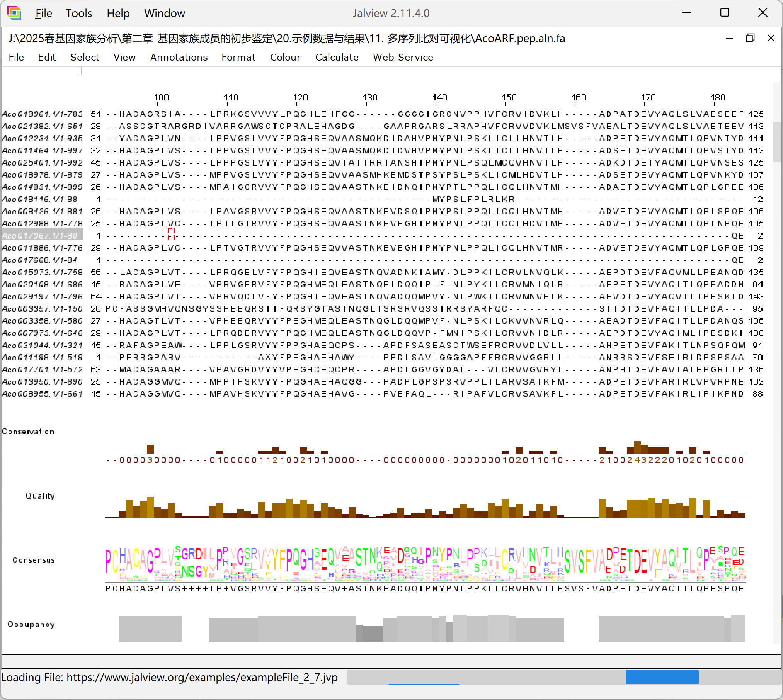Click the red dashed cursor box

click(x=171, y=234)
